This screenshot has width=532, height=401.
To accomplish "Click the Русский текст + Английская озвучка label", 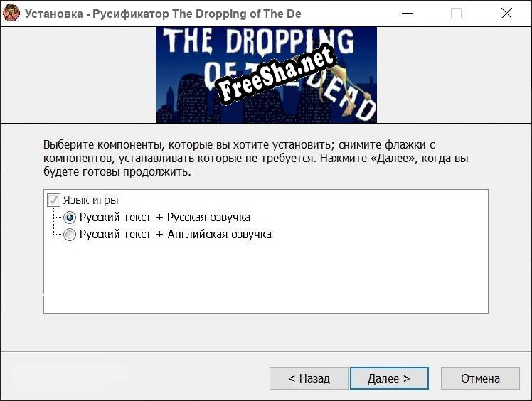I will (175, 235).
